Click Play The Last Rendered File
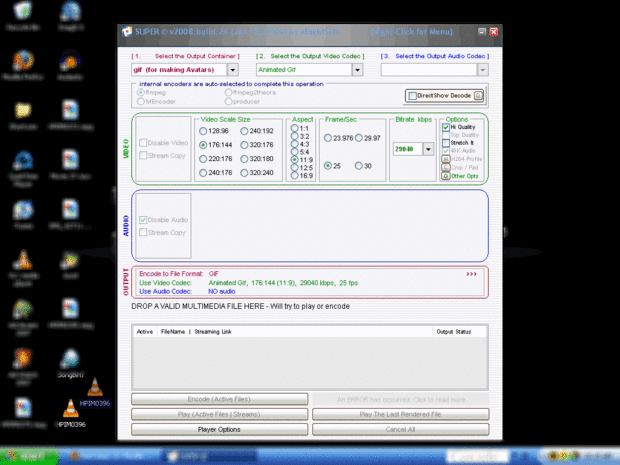 tap(401, 414)
